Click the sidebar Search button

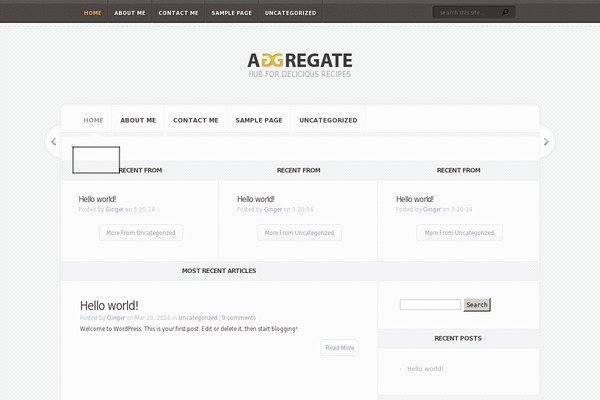coord(477,305)
